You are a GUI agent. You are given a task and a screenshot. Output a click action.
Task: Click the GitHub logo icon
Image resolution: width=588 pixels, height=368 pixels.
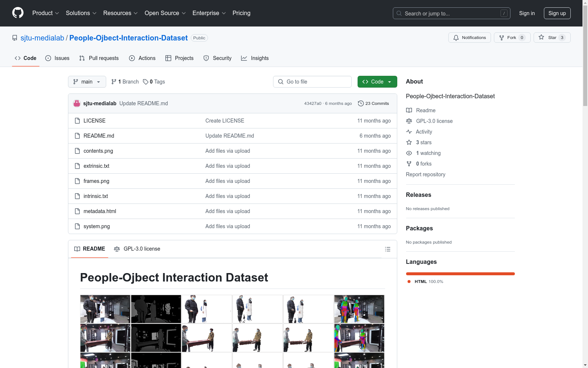tap(18, 13)
